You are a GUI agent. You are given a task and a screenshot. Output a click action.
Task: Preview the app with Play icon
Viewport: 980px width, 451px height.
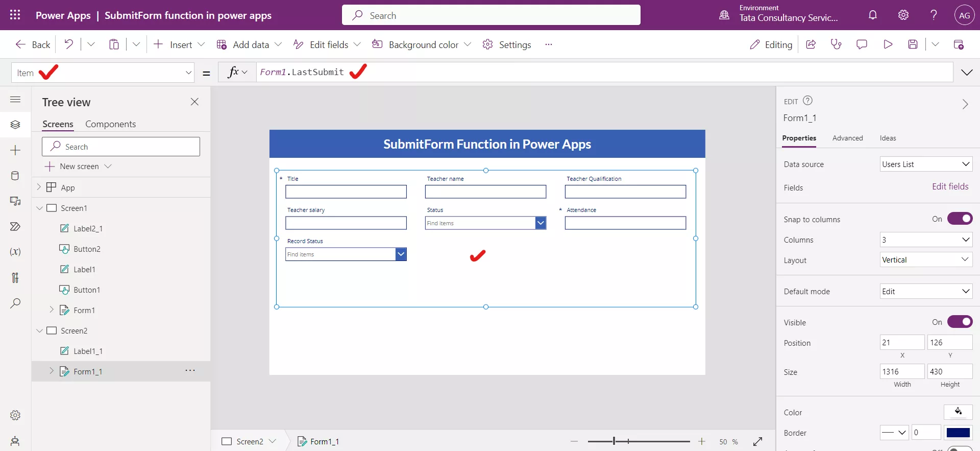pos(888,44)
